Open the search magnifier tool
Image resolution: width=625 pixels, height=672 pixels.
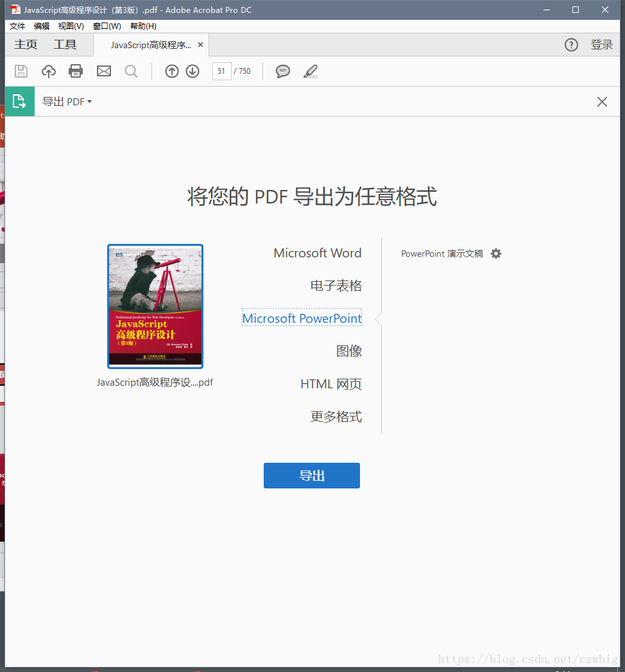(x=131, y=71)
